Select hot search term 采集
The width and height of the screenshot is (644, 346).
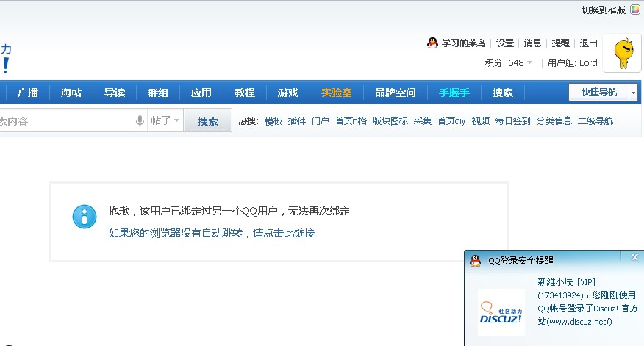pos(422,121)
